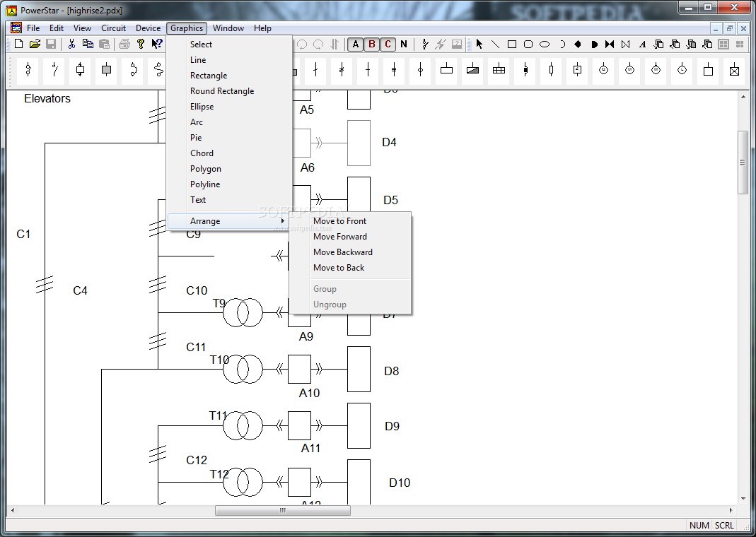This screenshot has width=756, height=537.
Task: Choose Polygon in the Graphics menu
Action: 230,169
